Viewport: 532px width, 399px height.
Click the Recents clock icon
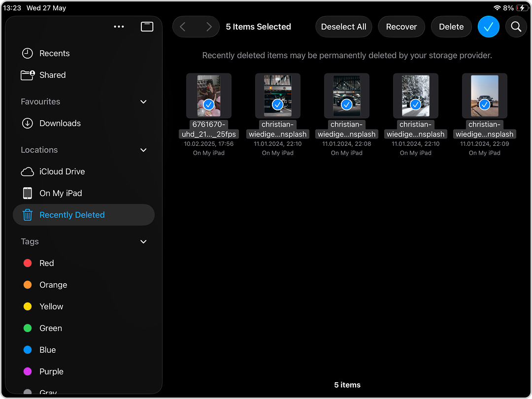[x=28, y=53]
